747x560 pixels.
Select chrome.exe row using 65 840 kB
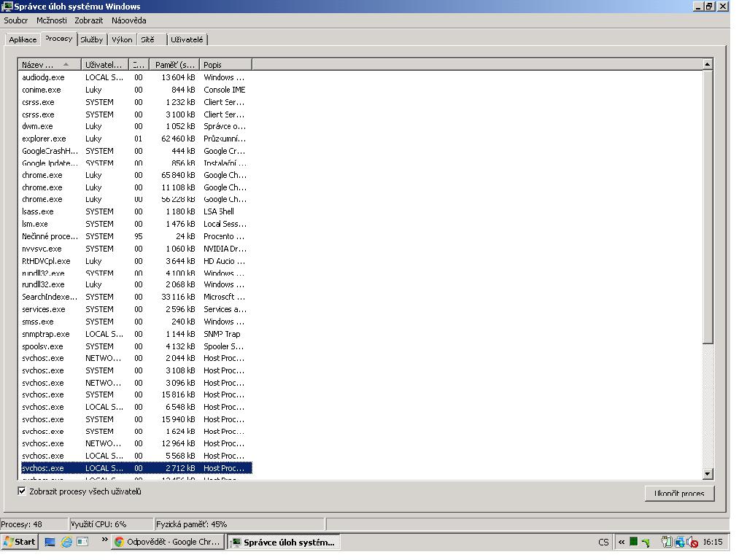(135, 175)
